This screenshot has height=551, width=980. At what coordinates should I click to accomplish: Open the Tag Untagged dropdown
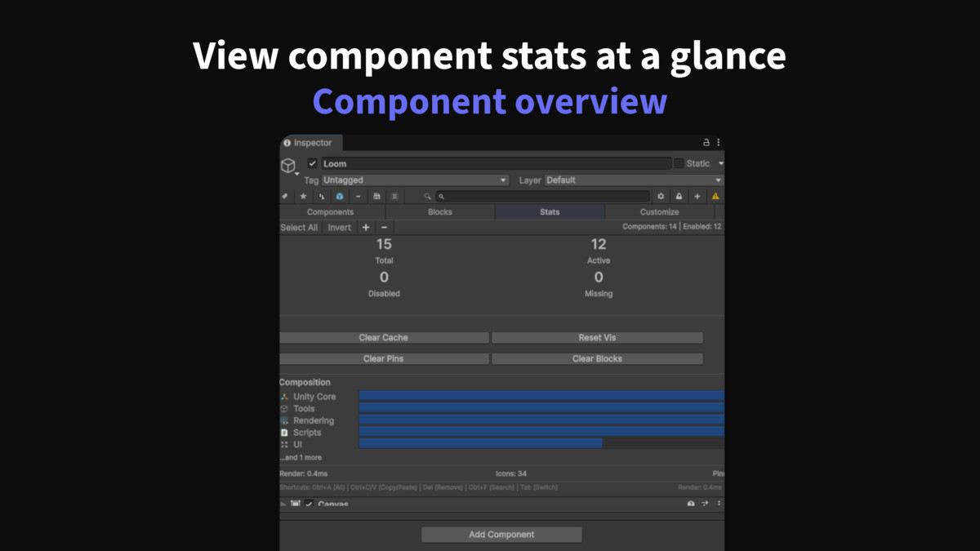point(416,180)
